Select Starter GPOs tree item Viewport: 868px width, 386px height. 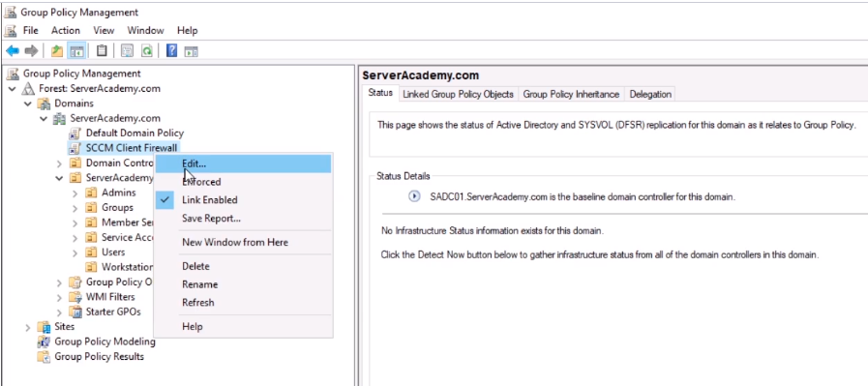pos(113,312)
